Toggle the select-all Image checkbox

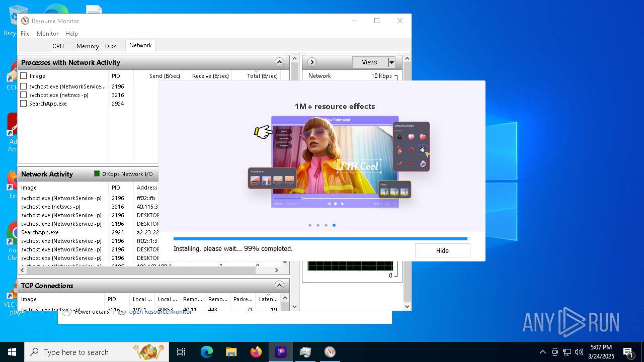[24, 76]
